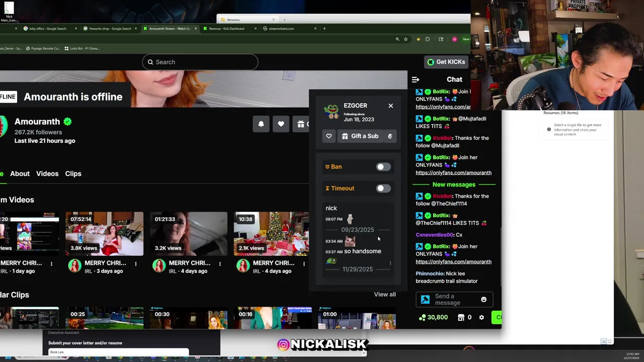Open the 07:52:14 video thumbnail
644x362 pixels.
104,234
